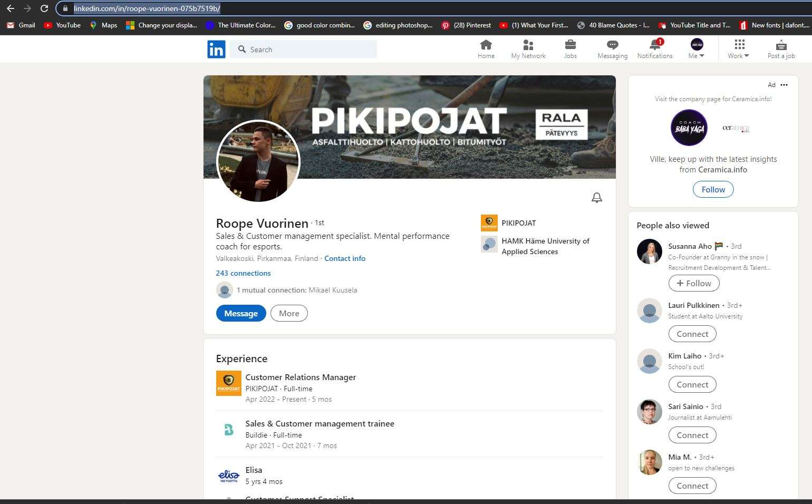Open Change your displa... bookmark
Viewport: 812px width, 504px height.
[161, 25]
